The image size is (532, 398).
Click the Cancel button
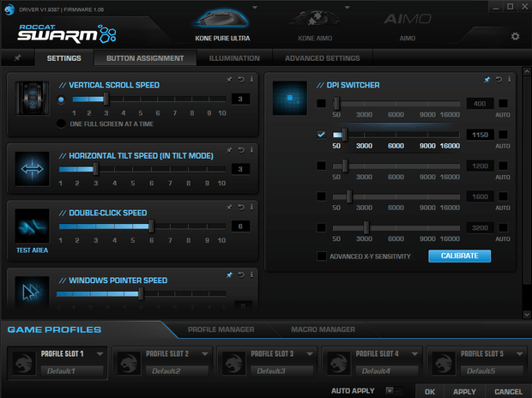(508, 391)
